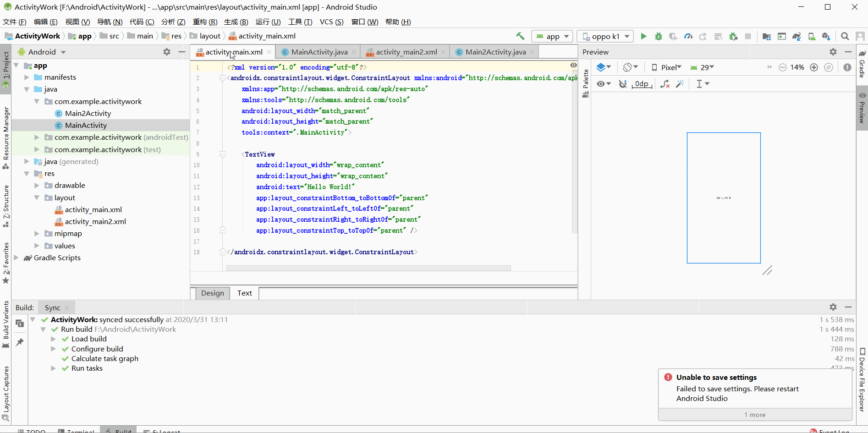Image resolution: width=868 pixels, height=433 pixels.
Task: Run the app using the green play icon
Action: [x=643, y=36]
